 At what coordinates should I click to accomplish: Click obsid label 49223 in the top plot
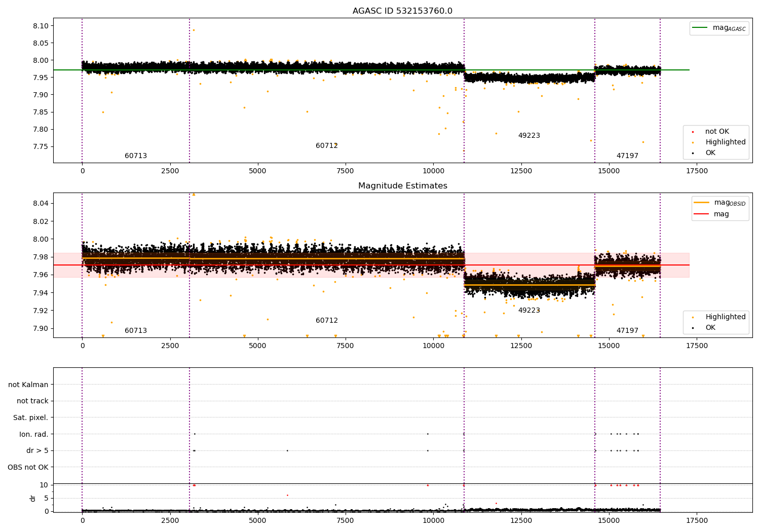coord(529,136)
